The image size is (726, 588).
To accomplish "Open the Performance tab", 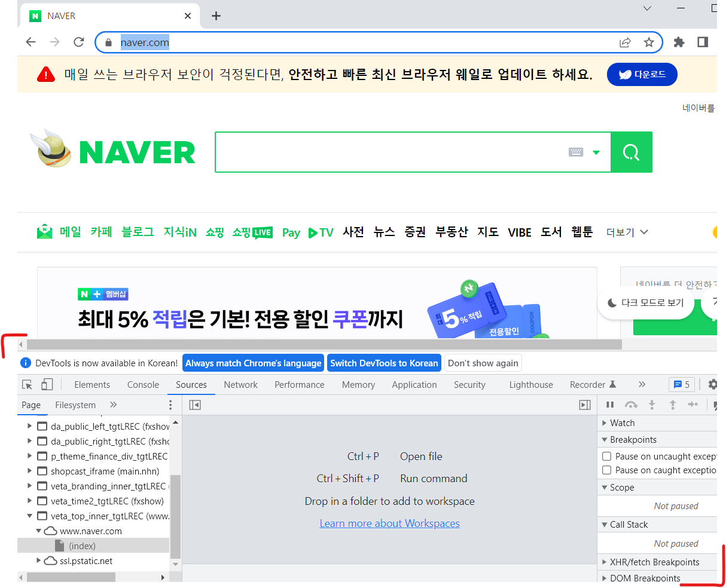I will coord(300,385).
